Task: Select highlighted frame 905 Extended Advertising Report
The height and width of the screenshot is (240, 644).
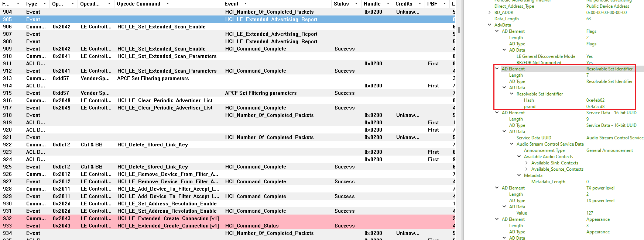Action: 228,19
